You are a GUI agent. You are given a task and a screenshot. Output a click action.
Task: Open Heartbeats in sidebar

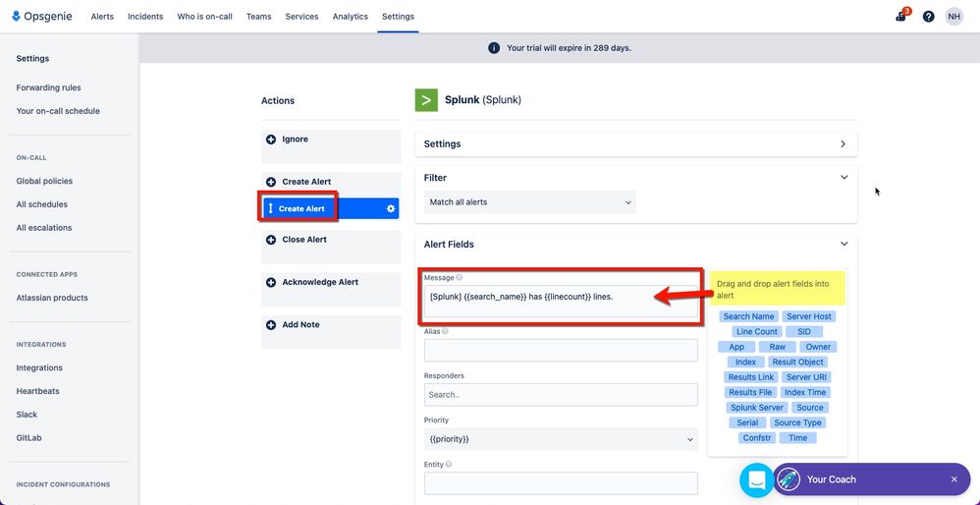[38, 391]
